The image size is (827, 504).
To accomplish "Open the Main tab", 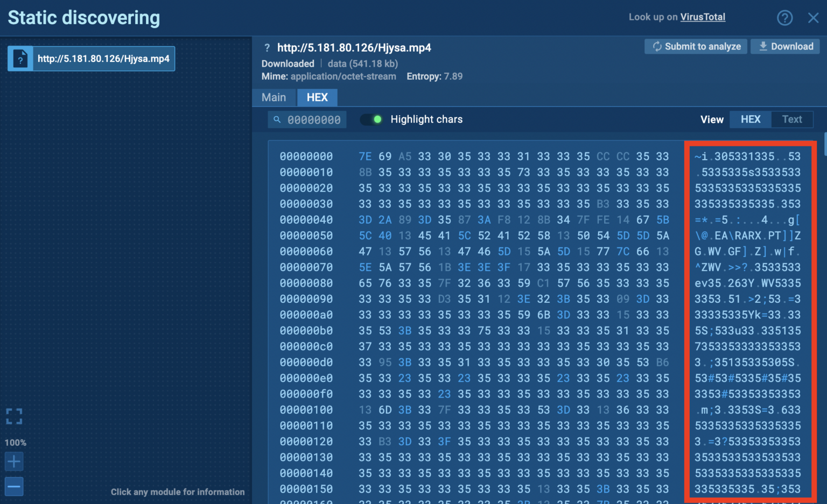I will point(274,97).
